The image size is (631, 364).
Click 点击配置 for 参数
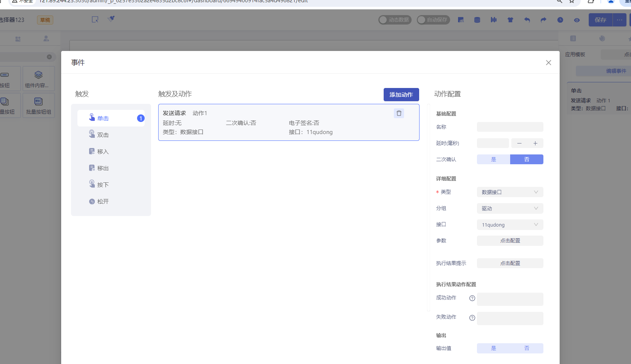(510, 241)
